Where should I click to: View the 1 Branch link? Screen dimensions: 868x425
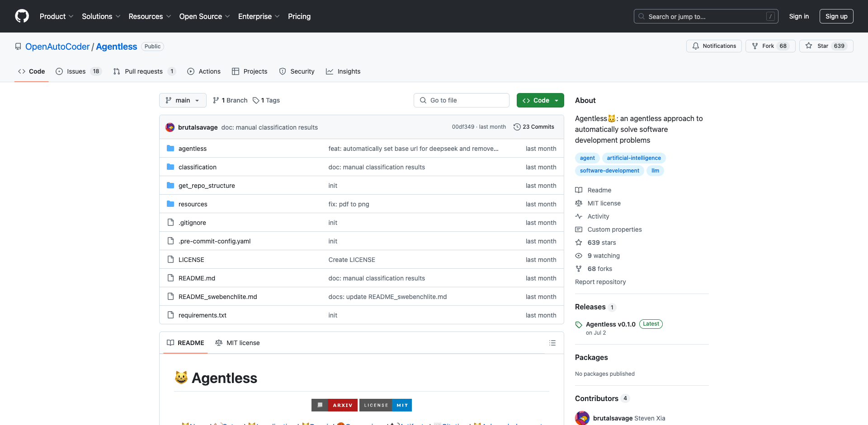tap(230, 100)
